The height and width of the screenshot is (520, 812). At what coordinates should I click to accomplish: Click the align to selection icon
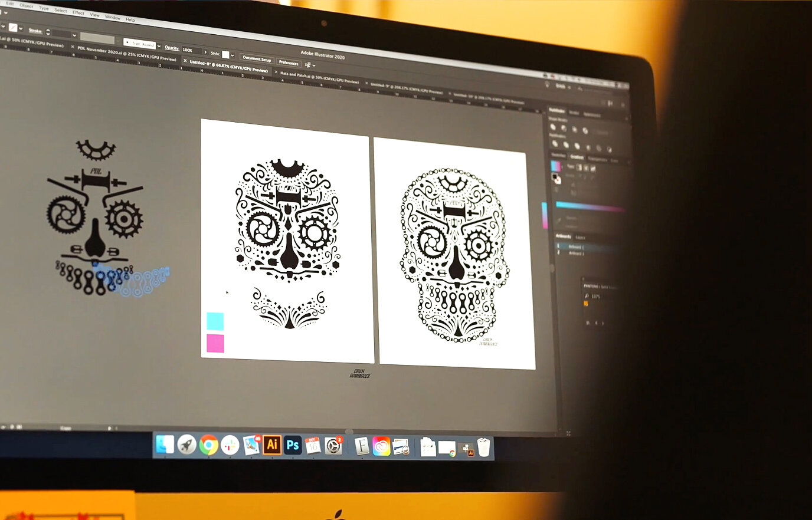308,65
